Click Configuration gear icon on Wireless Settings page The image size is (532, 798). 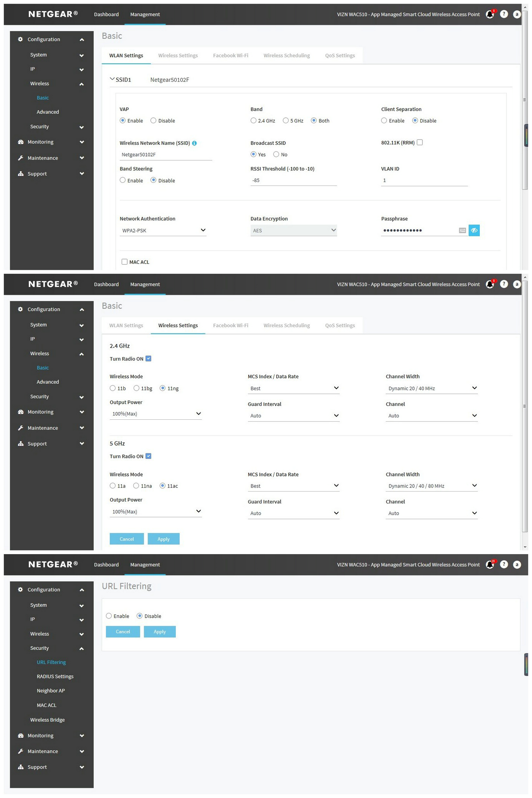click(20, 309)
